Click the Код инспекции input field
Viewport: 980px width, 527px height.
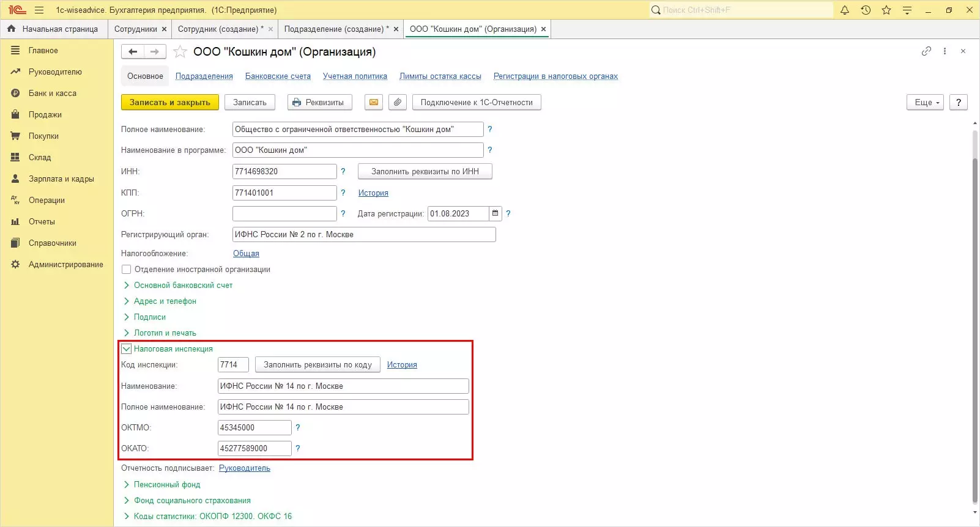233,364
